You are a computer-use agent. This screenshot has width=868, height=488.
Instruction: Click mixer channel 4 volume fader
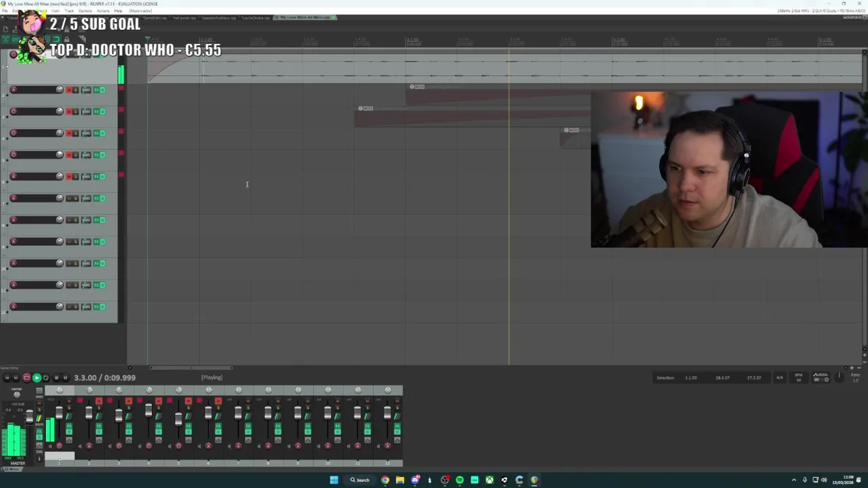click(x=149, y=410)
